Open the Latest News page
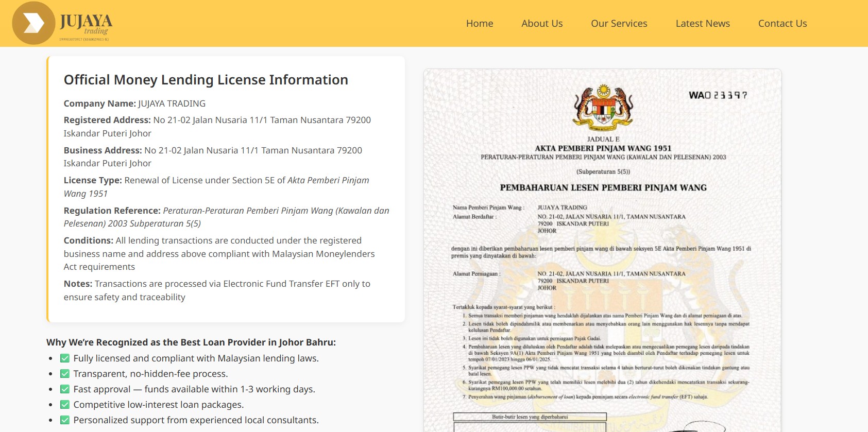This screenshot has height=432, width=868. 703,23
